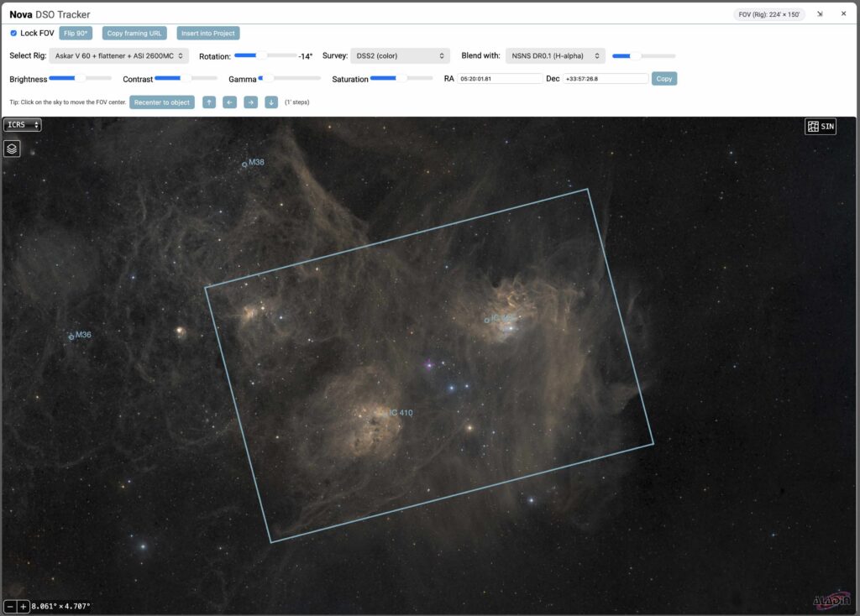The height and width of the screenshot is (616, 860).
Task: Click the Recenter to object button
Action: 161,102
